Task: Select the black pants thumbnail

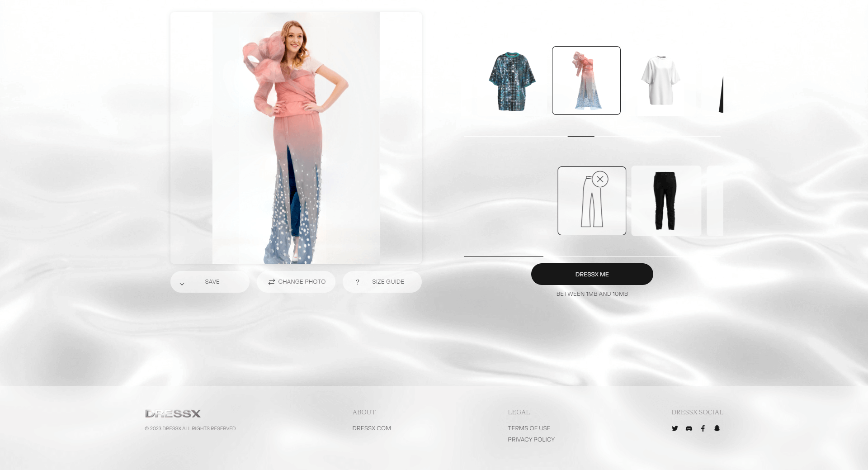Action: pyautogui.click(x=665, y=200)
